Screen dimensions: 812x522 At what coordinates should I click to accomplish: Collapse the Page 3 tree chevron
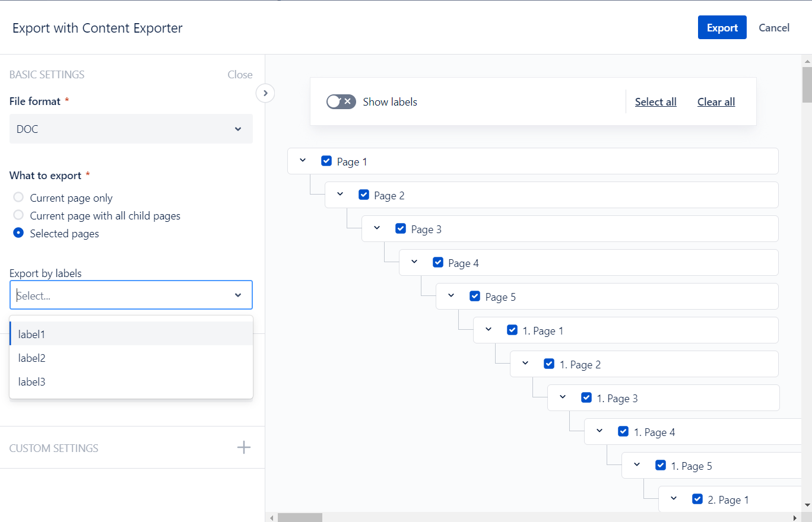click(x=377, y=228)
